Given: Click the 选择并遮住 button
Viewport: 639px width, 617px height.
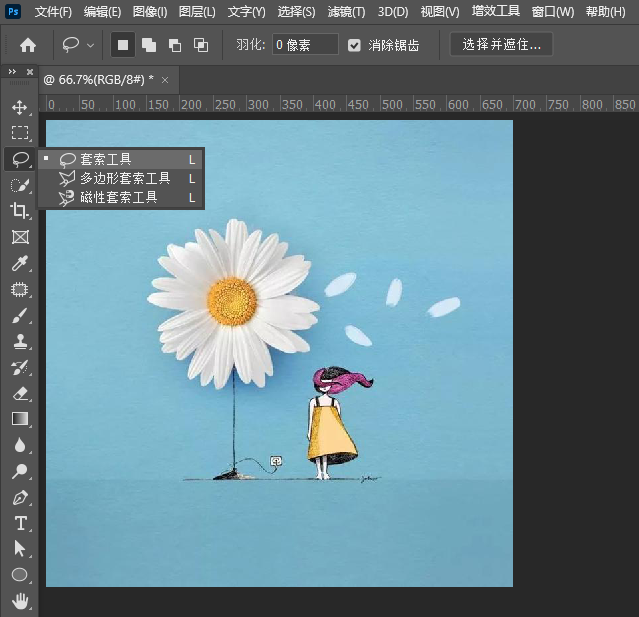Looking at the screenshot, I should pos(501,45).
